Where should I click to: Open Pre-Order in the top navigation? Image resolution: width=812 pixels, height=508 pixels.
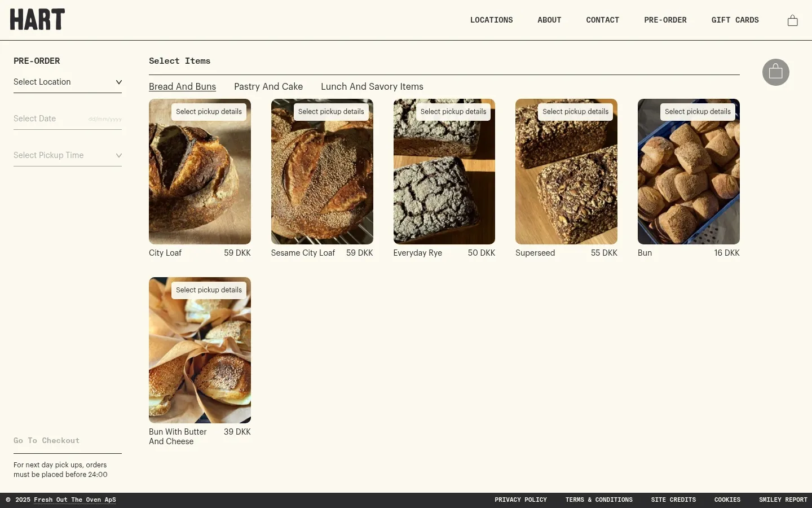pyautogui.click(x=665, y=20)
